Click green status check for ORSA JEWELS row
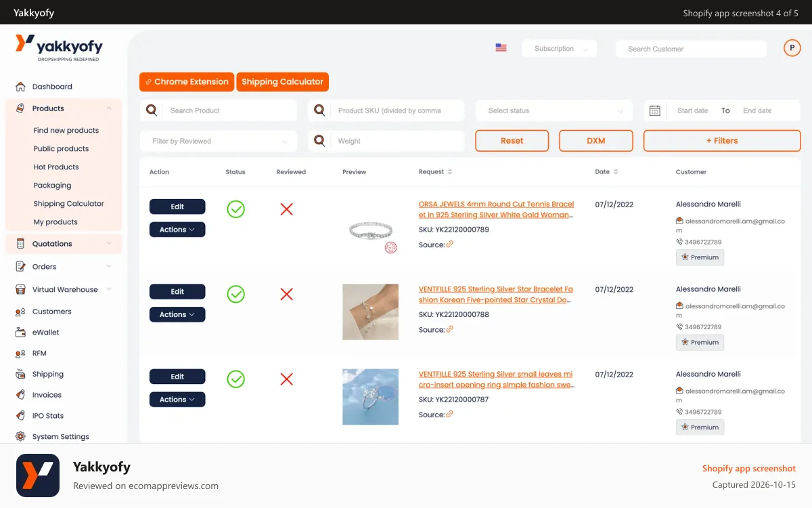The width and height of the screenshot is (812, 508). click(235, 209)
